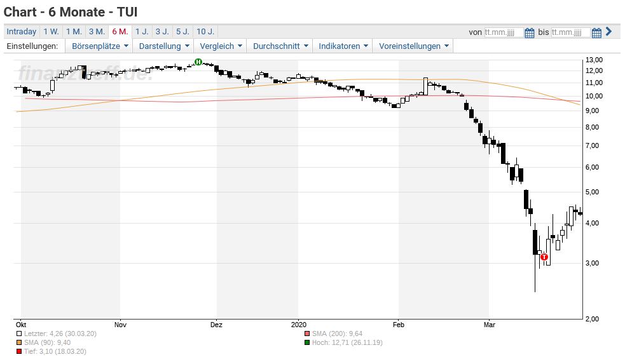The width and height of the screenshot is (625, 364).
Task: Click the 2,00 price axis label
Action: tap(593, 319)
